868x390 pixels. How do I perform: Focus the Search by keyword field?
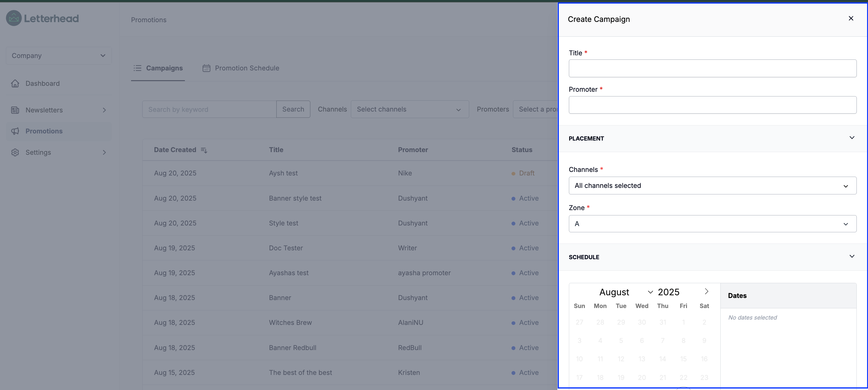tap(209, 109)
